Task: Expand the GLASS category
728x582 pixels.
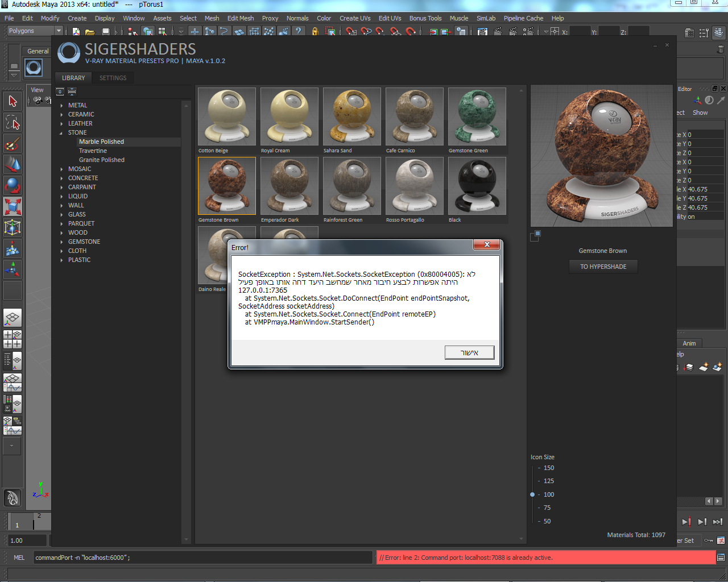Action: (x=61, y=215)
